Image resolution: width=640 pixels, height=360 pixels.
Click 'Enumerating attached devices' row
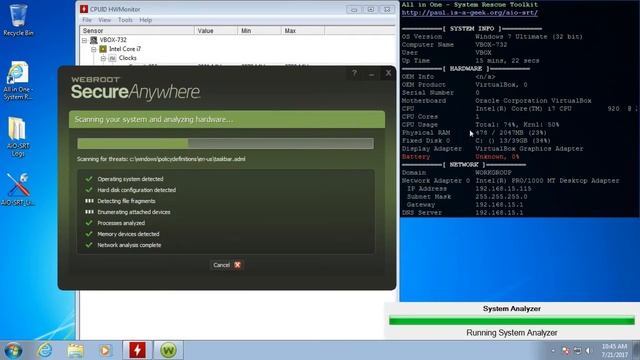click(127, 212)
